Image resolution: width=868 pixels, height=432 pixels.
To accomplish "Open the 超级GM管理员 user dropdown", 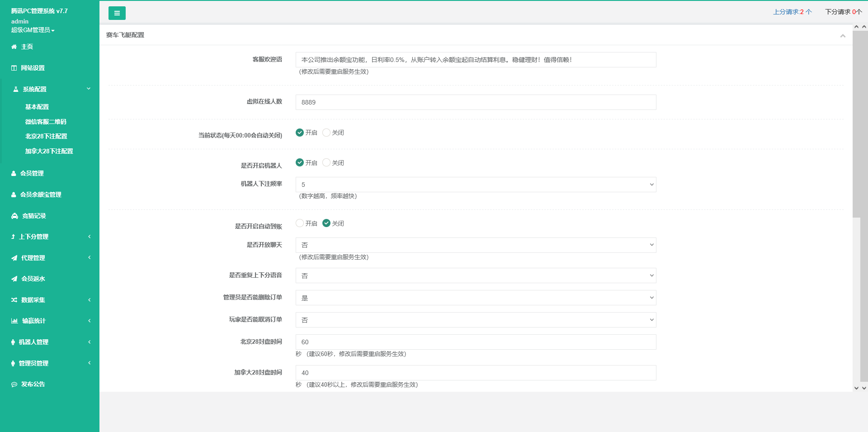I will point(33,30).
